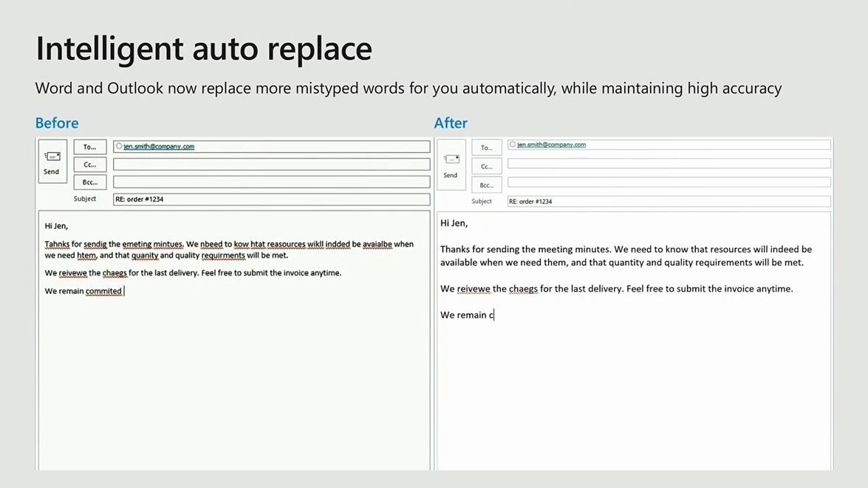Select jen.smith@company.com recipient in Before email
The image size is (868, 488).
point(159,147)
